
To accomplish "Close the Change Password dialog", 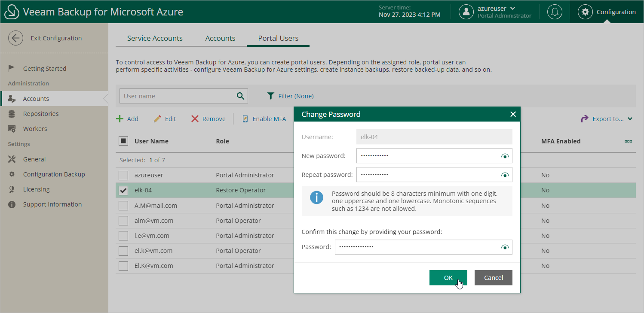I will pyautogui.click(x=512, y=114).
